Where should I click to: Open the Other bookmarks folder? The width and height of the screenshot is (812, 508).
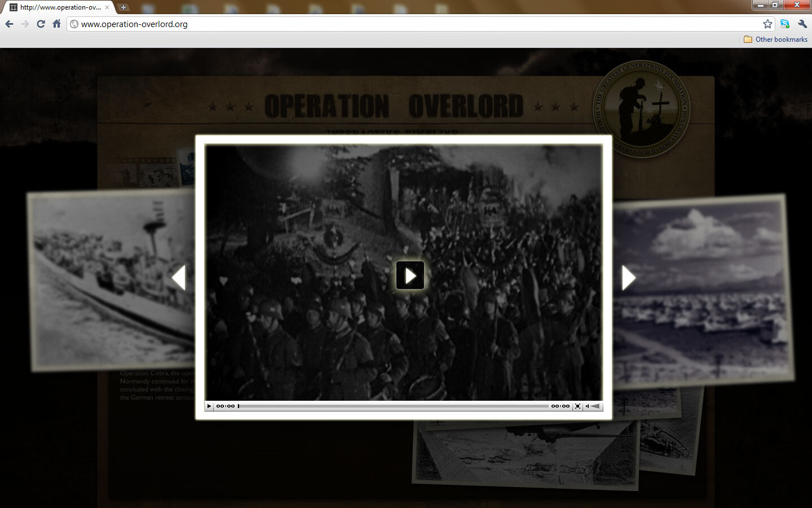[775, 40]
